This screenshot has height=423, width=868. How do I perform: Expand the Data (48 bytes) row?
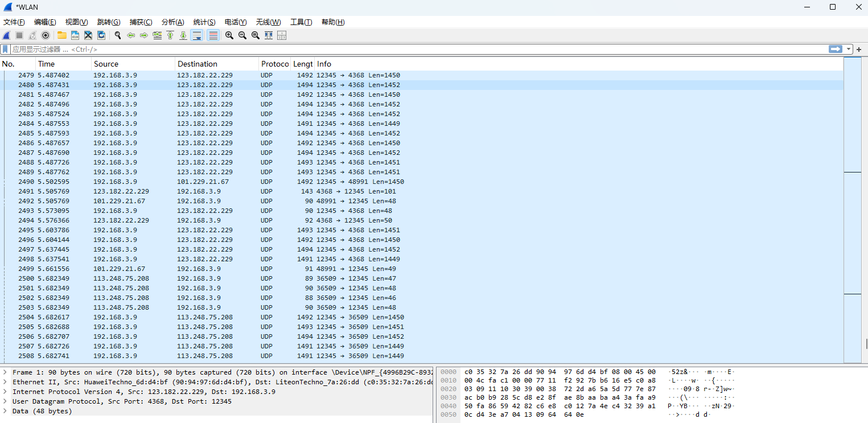[x=5, y=411]
